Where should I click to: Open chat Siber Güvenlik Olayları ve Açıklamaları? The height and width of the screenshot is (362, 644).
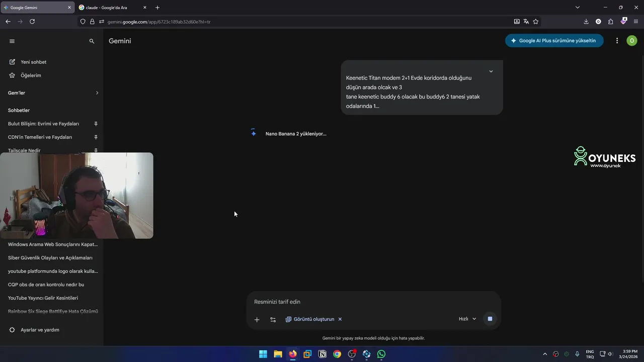pos(50,258)
